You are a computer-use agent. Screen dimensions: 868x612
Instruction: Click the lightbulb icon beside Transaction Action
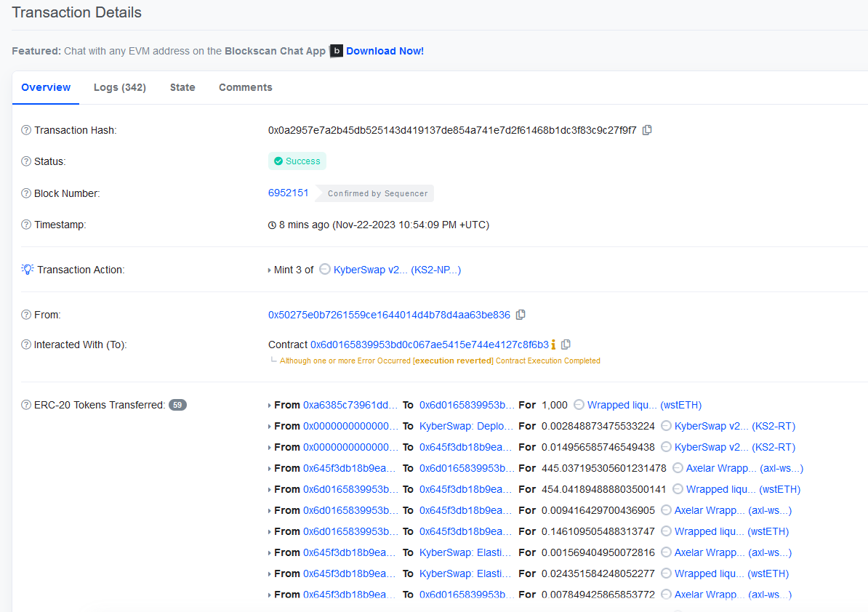[x=27, y=270]
